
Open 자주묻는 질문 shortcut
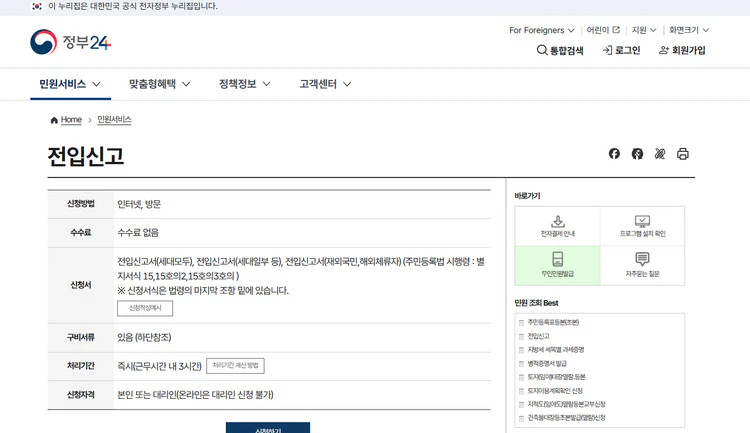[642, 264]
